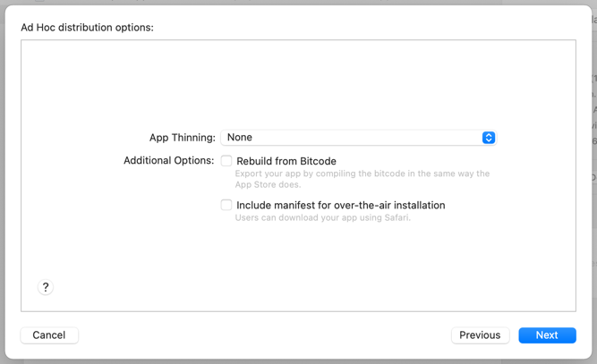The width and height of the screenshot is (597, 364).
Task: Enable Rebuild from Bitcode checkbox
Action: (x=226, y=161)
